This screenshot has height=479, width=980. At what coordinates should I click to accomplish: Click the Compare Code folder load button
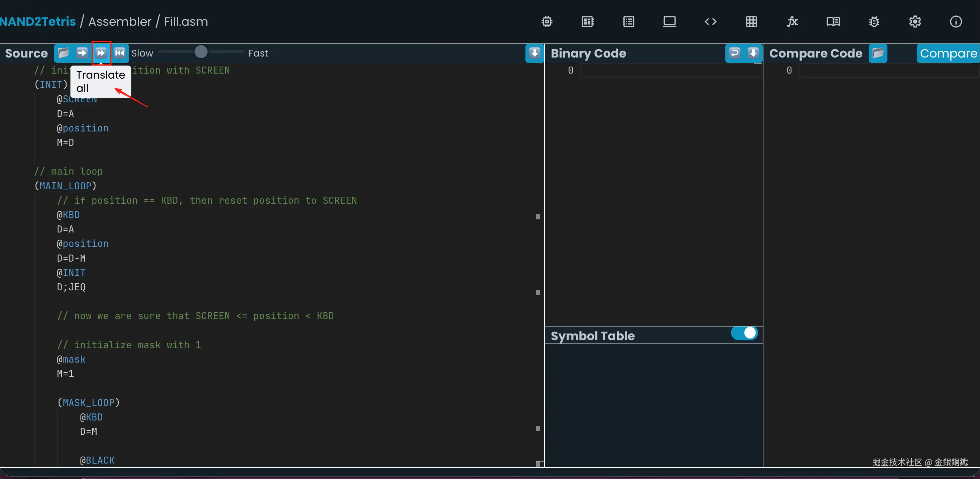878,53
